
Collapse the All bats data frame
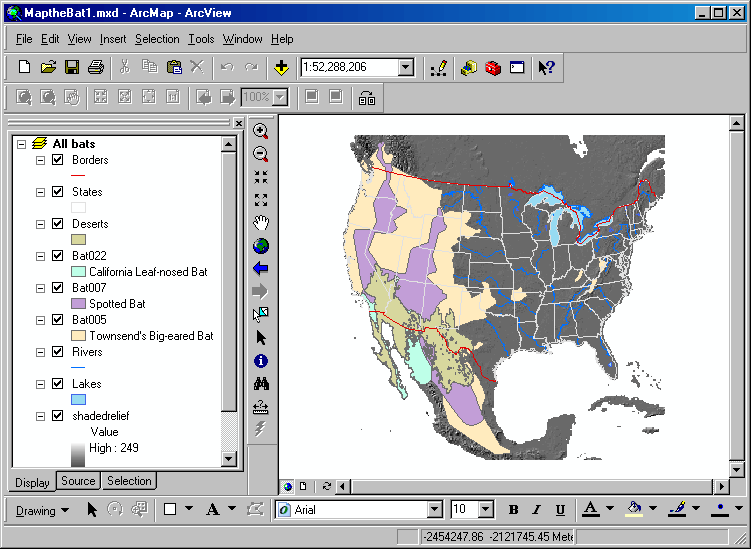pos(21,144)
